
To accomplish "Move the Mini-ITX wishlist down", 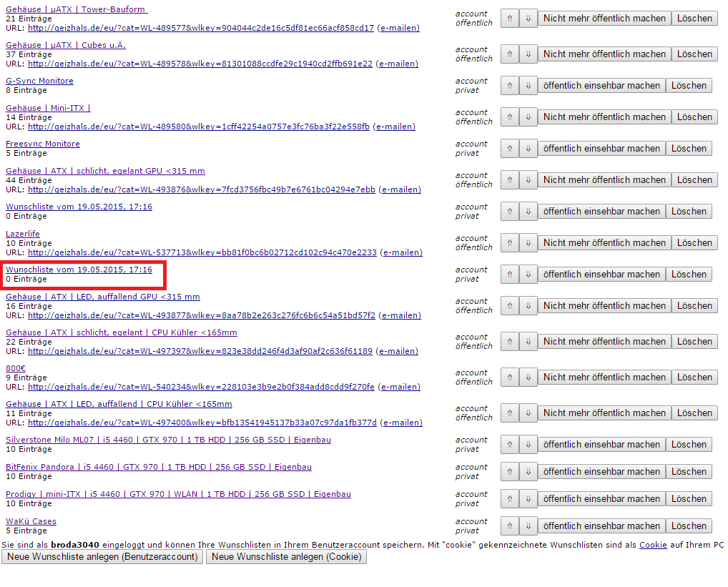I will [x=528, y=117].
